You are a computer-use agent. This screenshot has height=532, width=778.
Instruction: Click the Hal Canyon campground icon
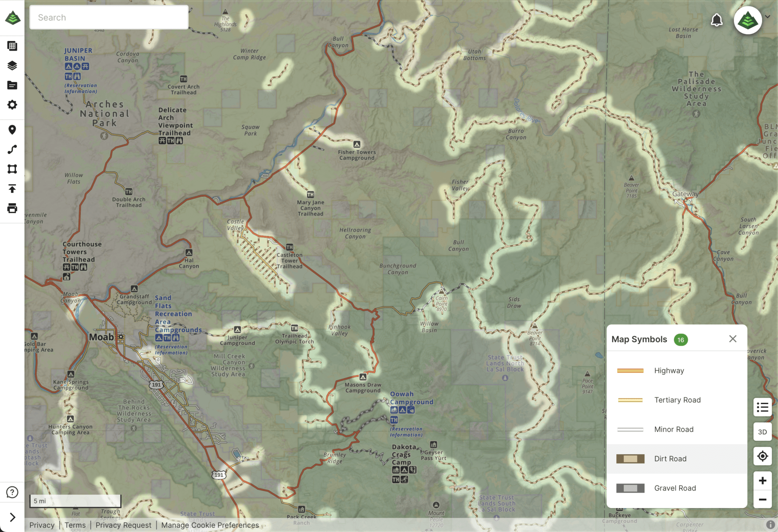(x=189, y=252)
